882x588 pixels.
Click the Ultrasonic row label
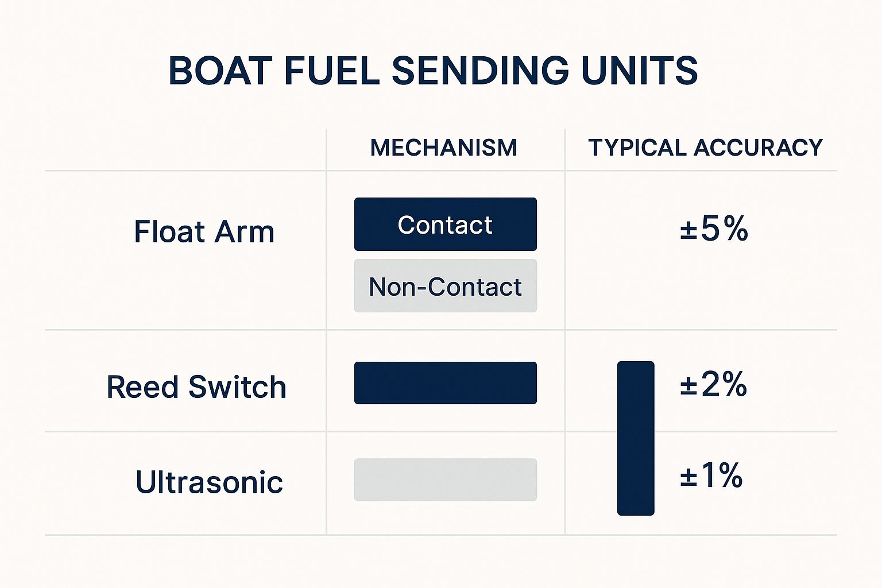pyautogui.click(x=209, y=482)
